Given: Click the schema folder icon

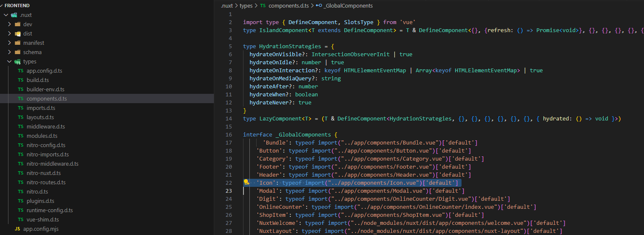Looking at the screenshot, I should click(17, 52).
